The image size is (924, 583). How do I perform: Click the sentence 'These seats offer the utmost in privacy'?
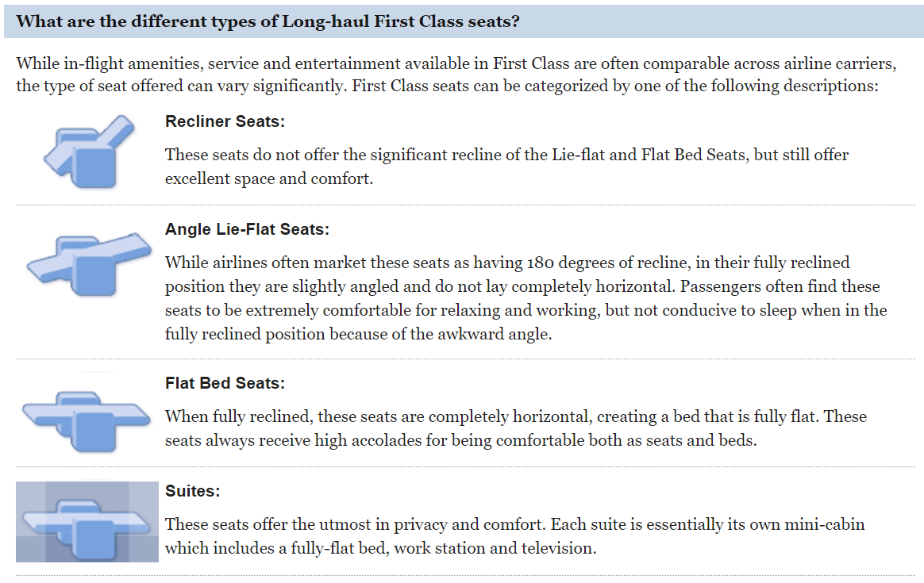point(356,525)
